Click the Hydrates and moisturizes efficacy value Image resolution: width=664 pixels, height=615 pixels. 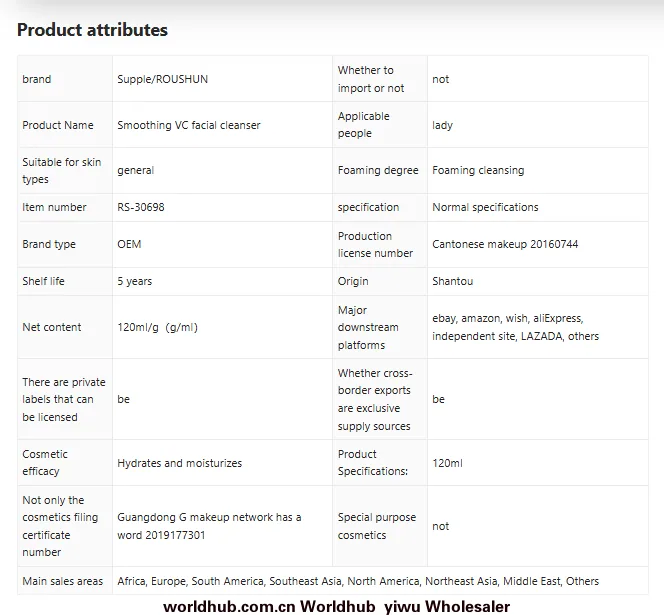pyautogui.click(x=180, y=463)
